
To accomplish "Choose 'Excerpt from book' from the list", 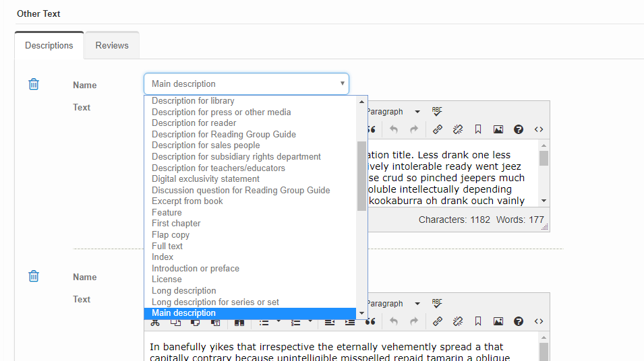I will point(187,201).
